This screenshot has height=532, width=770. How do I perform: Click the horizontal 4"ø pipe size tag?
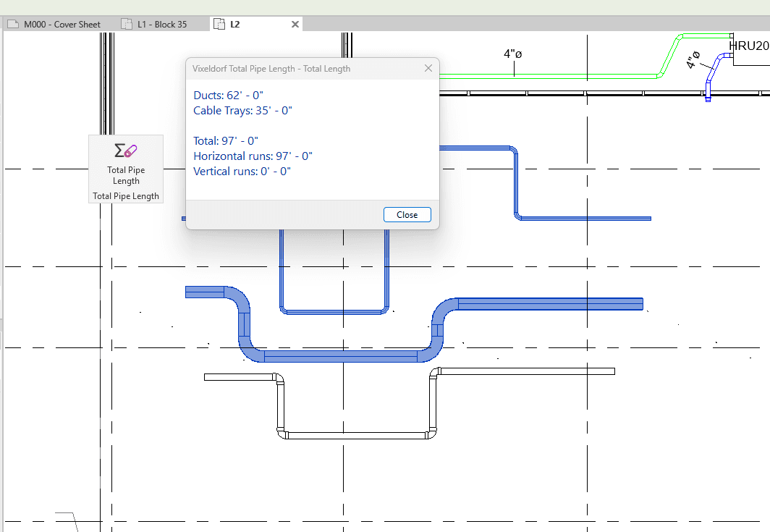click(512, 54)
